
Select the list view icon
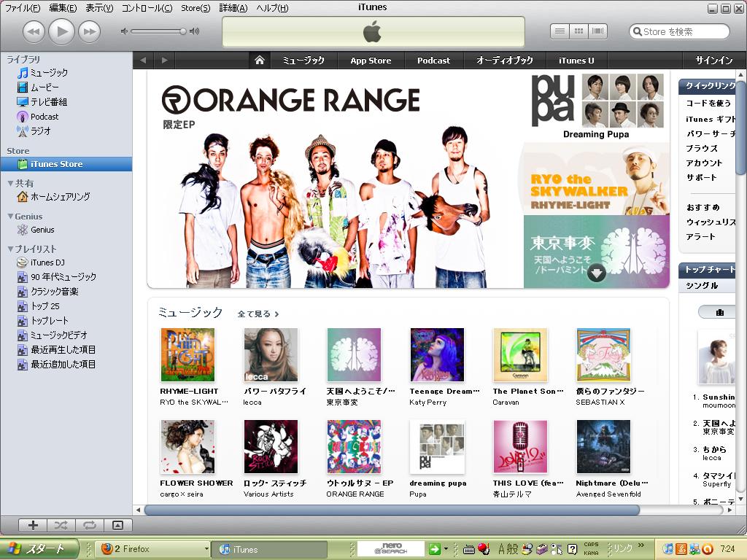click(x=560, y=31)
